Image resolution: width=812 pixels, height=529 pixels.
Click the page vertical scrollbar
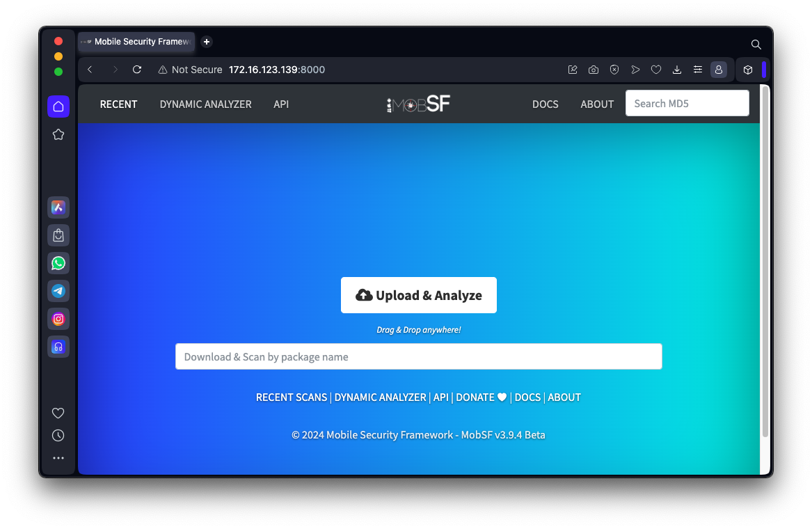[x=765, y=262]
